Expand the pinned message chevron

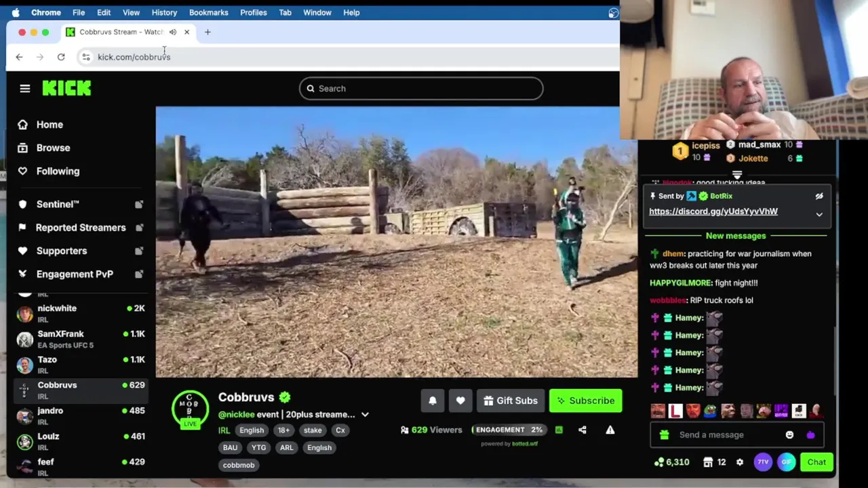click(819, 214)
